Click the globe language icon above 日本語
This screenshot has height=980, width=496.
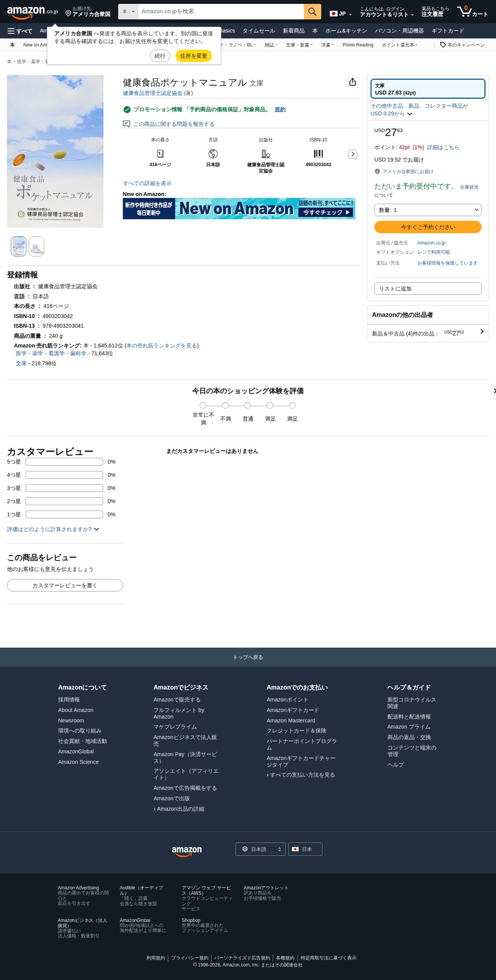(x=213, y=154)
